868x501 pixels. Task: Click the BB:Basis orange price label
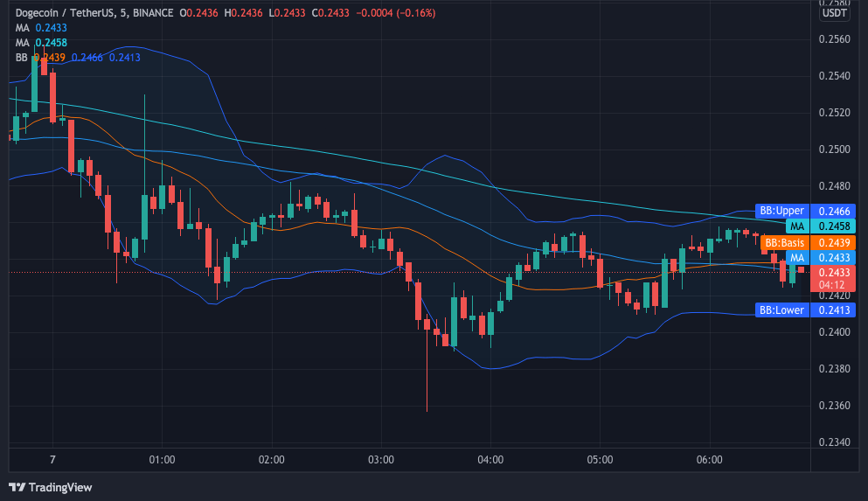pyautogui.click(x=784, y=242)
